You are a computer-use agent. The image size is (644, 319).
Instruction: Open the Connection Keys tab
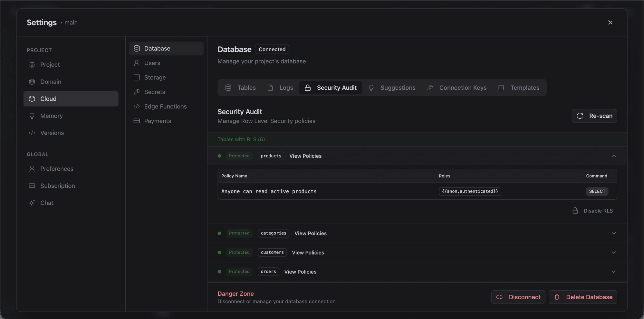pyautogui.click(x=463, y=87)
